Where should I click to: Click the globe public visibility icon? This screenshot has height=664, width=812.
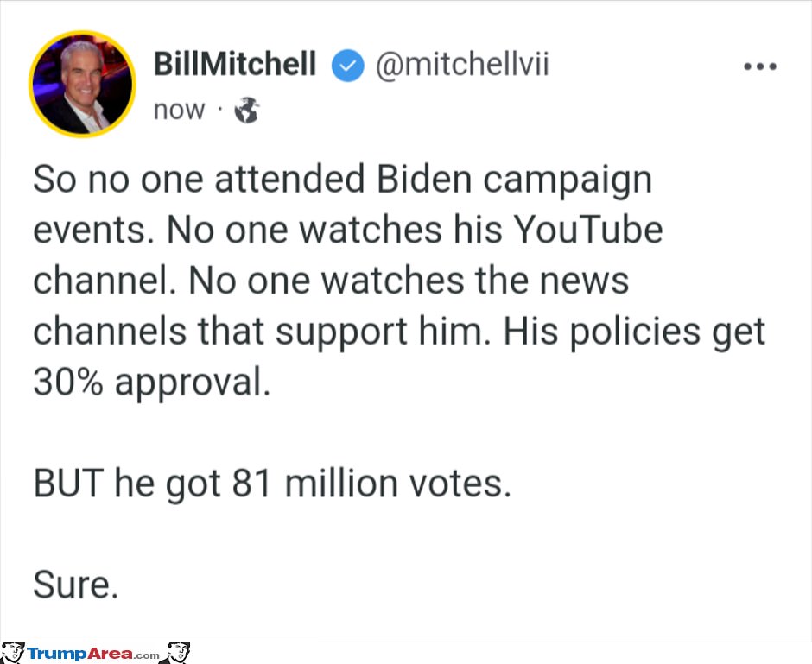click(247, 111)
